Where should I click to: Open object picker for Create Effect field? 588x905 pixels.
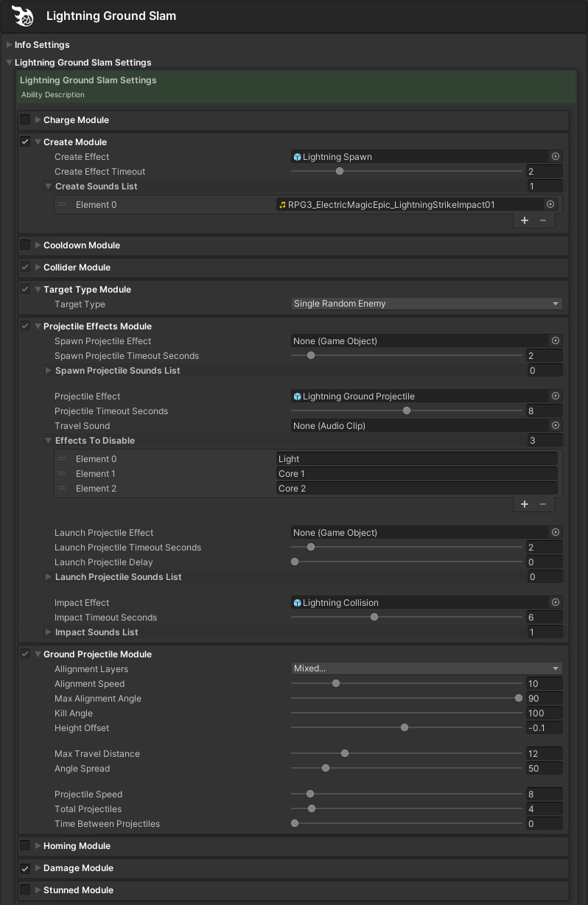coord(556,157)
